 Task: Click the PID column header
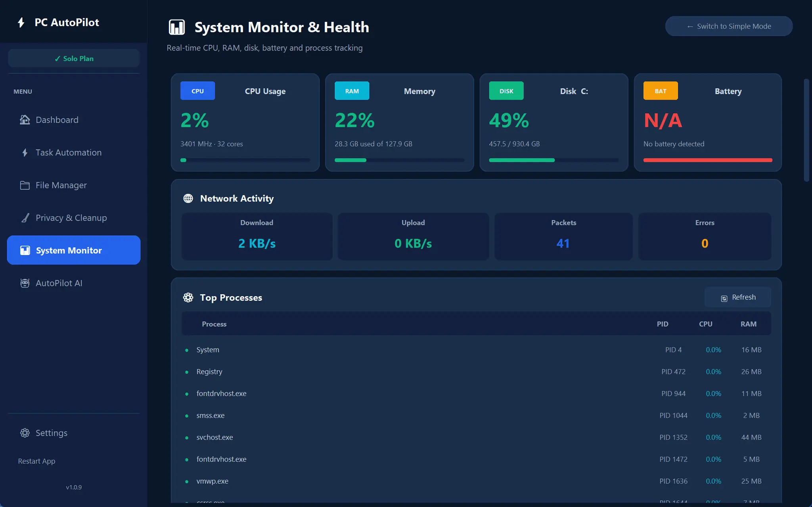663,324
